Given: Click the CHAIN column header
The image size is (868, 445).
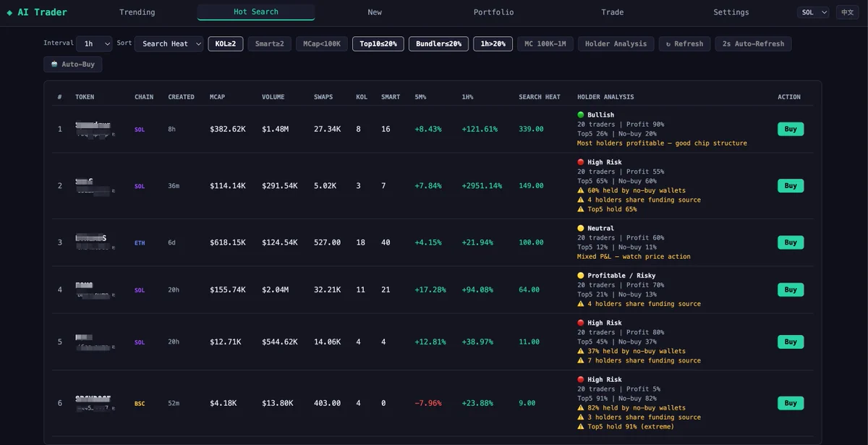Looking at the screenshot, I should [144, 97].
